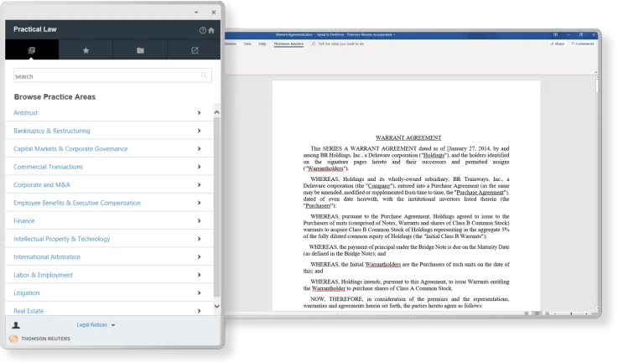
Task: Click the help question mark icon
Action: click(202, 30)
